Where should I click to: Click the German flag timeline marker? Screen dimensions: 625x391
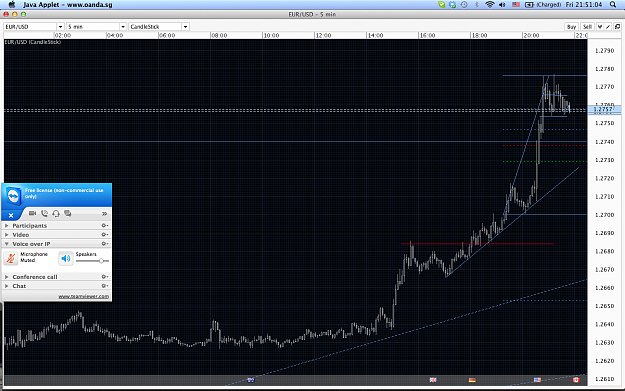pyautogui.click(x=472, y=380)
